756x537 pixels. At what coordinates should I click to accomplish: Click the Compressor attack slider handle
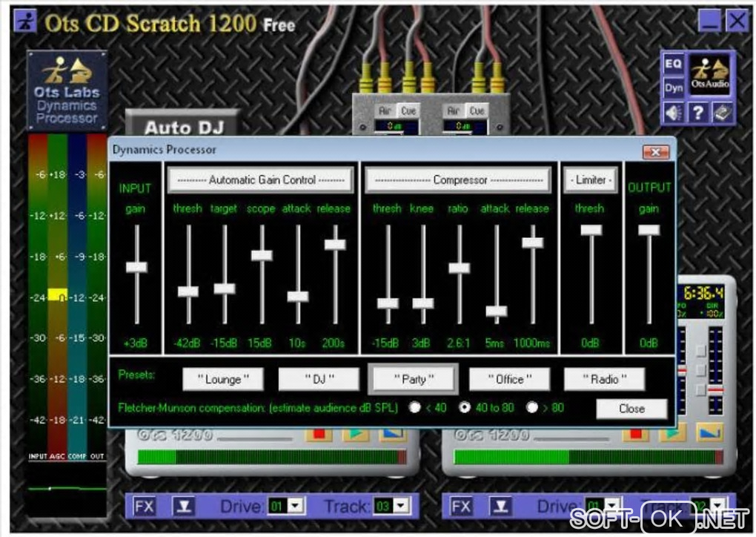point(496,311)
